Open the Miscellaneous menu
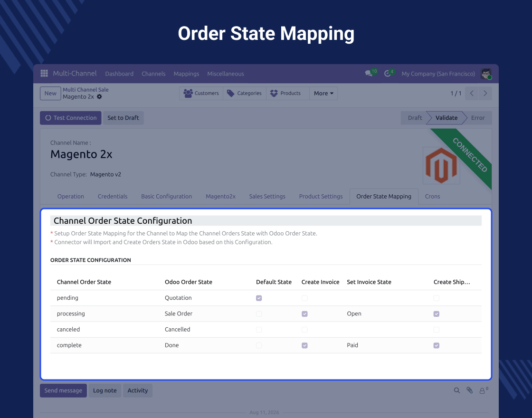This screenshot has width=532, height=418. coord(226,74)
